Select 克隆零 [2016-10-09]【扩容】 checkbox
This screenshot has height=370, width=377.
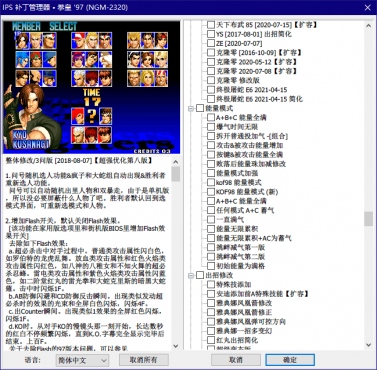211,52
